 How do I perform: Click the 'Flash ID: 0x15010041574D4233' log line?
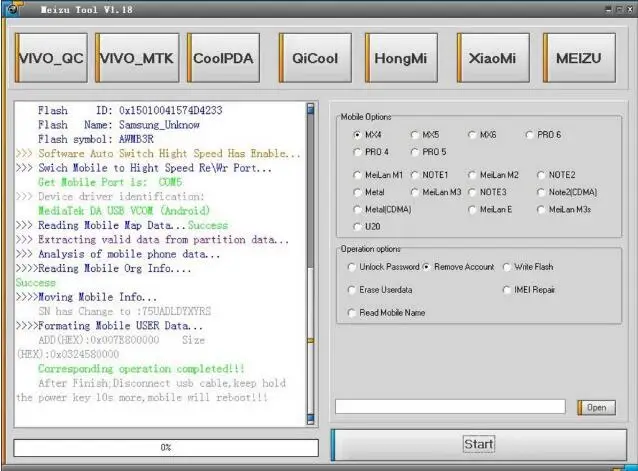click(x=130, y=111)
